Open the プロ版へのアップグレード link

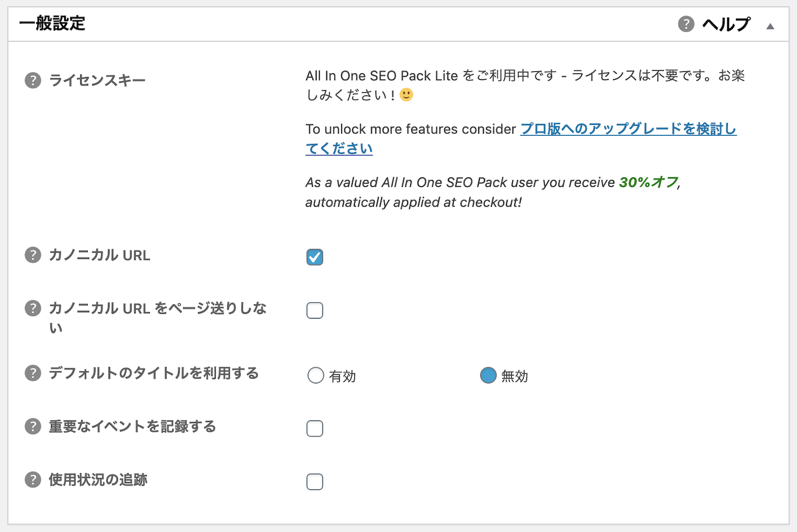521,139
